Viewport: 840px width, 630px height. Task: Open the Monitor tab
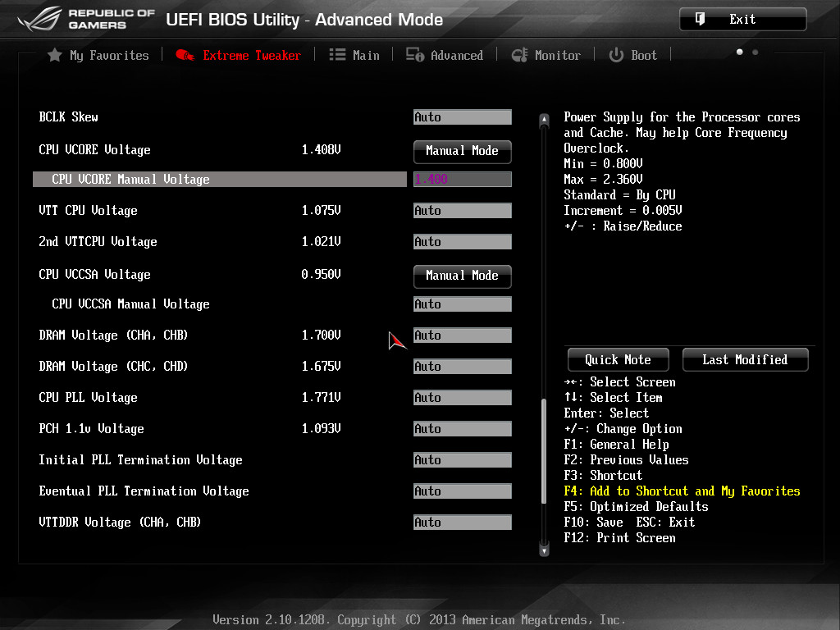[557, 55]
